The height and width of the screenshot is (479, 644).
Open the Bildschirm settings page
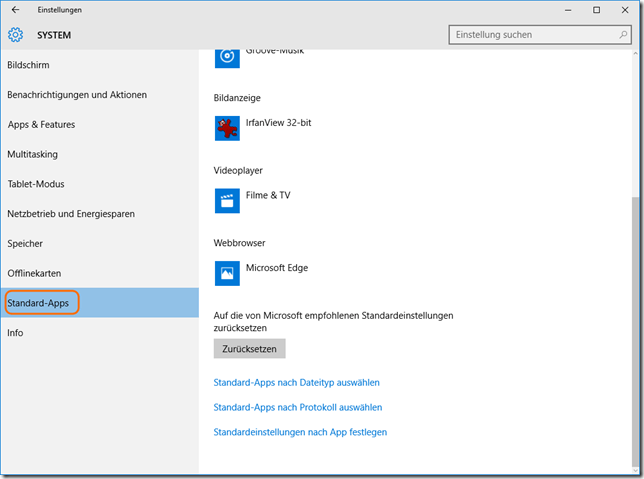28,65
